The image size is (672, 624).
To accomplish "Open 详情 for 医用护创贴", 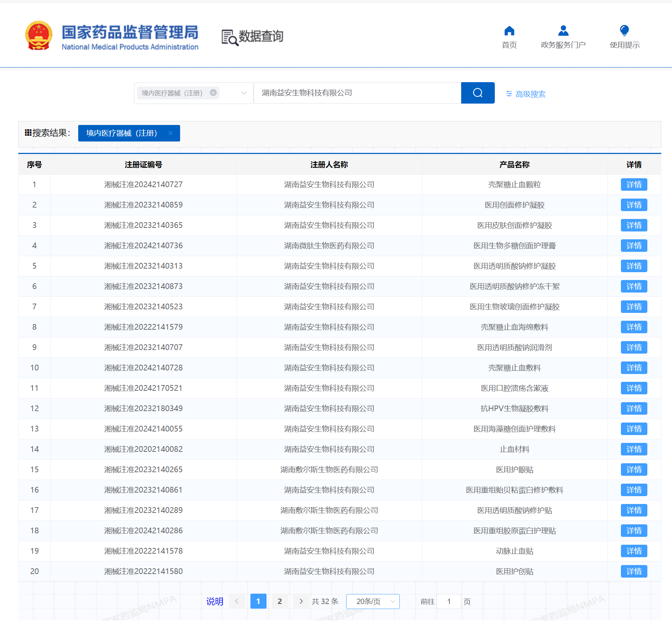I will pos(634,571).
